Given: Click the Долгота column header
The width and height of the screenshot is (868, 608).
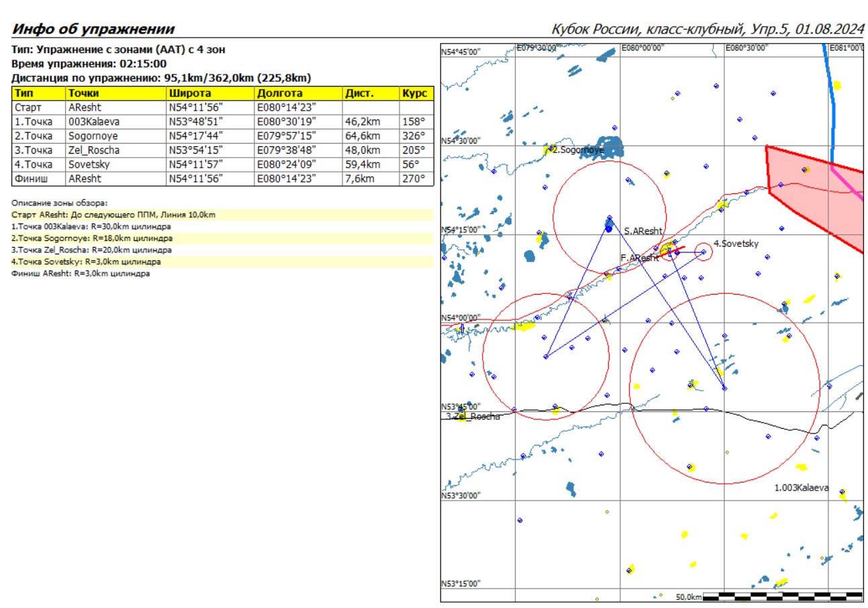Looking at the screenshot, I should coord(298,93).
